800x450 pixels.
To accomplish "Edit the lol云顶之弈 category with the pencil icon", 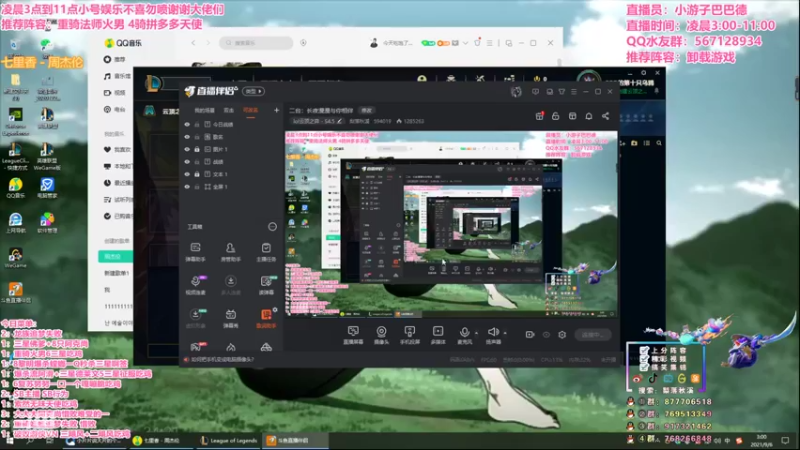I will click(x=340, y=121).
